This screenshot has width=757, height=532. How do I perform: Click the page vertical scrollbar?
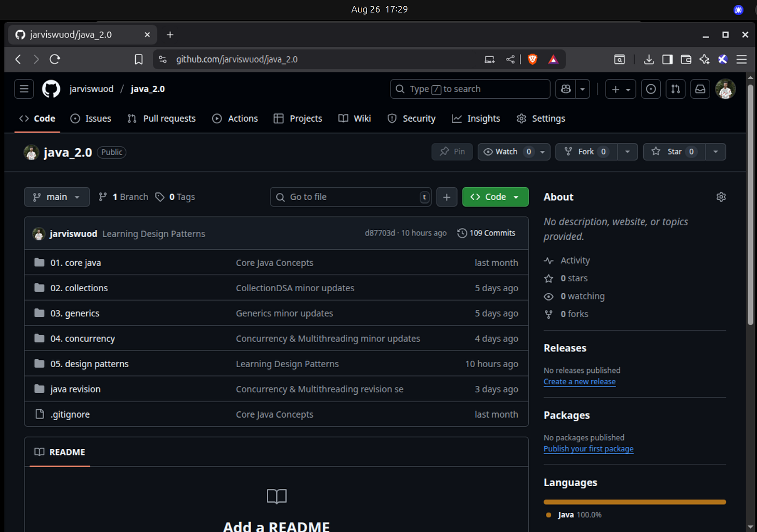[750, 205]
